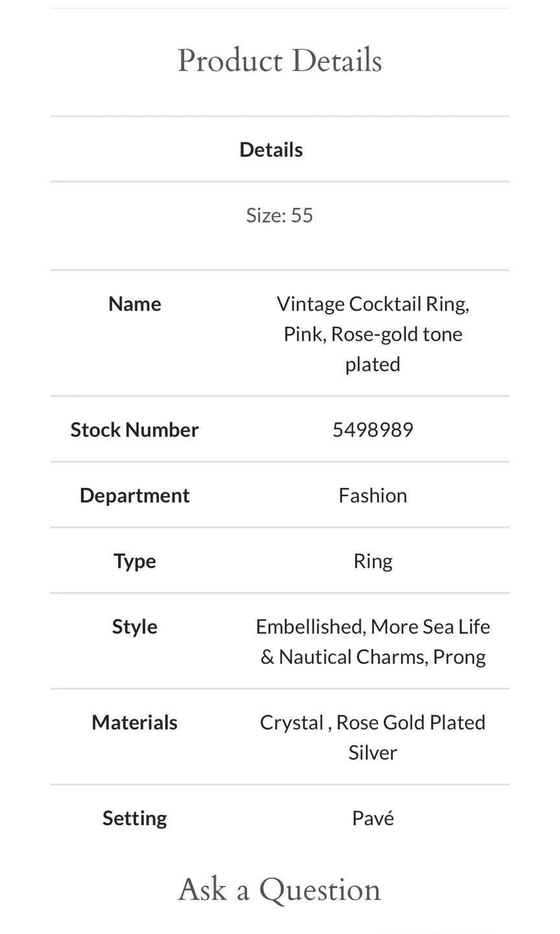Select stock number 5498989
This screenshot has width=560, height=934.
pyautogui.click(x=373, y=429)
